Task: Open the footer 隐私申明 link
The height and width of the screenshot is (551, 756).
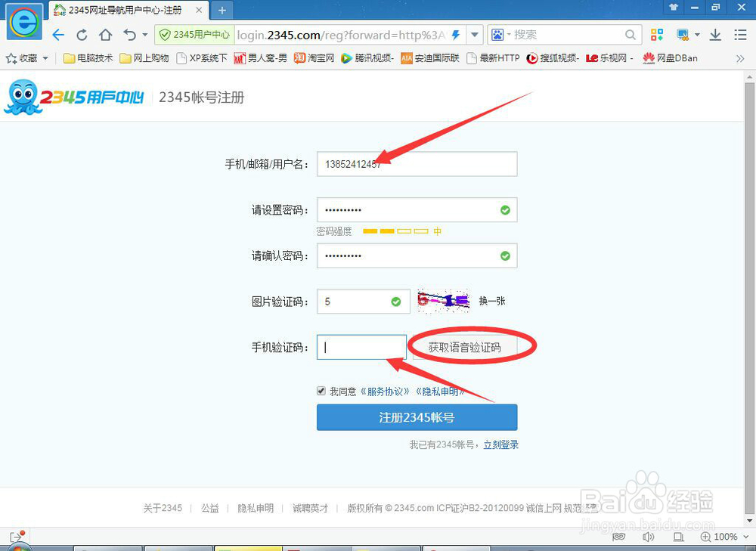Action: click(x=256, y=508)
